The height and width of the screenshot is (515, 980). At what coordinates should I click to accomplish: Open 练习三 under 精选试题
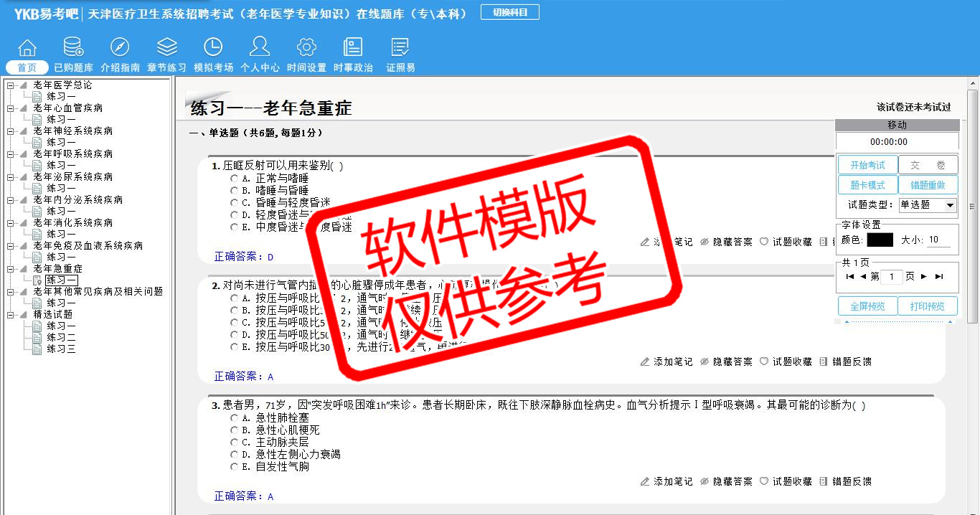[61, 349]
